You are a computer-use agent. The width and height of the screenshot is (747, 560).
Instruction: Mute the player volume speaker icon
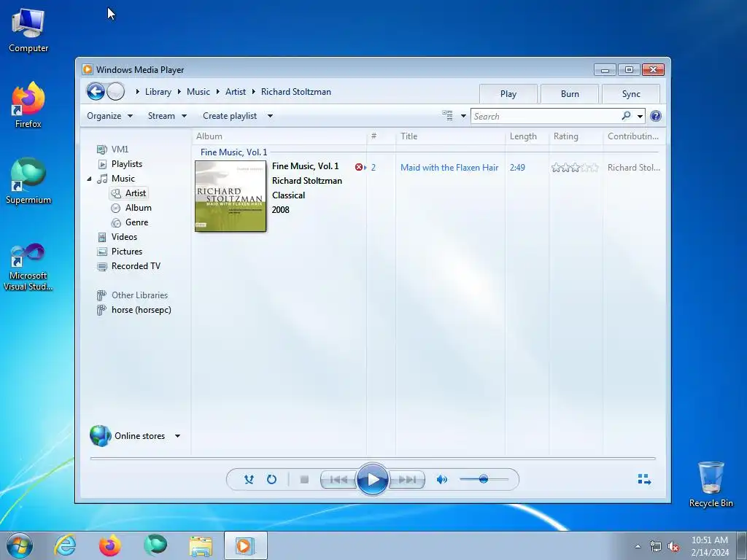(x=441, y=480)
